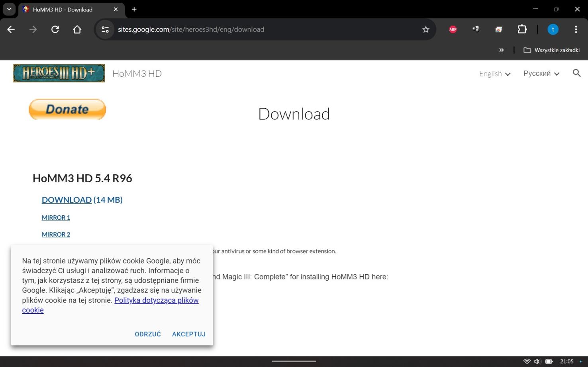
Task: Click the DOWNLOAD (14 MB) link
Action: coord(67,200)
